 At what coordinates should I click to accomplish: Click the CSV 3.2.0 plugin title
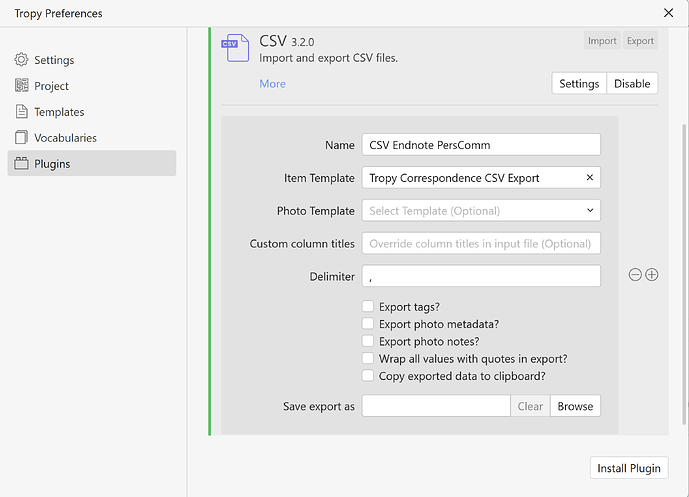(x=286, y=41)
